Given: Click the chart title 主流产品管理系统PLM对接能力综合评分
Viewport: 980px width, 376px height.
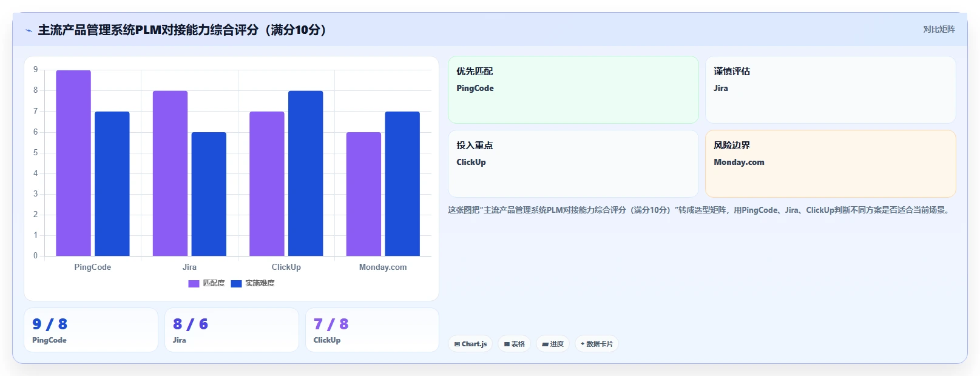Looking at the screenshot, I should click(x=183, y=30).
